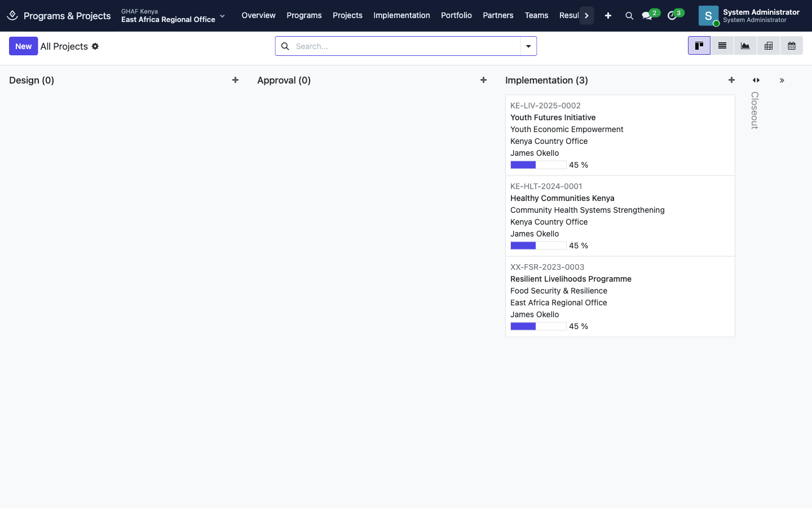The height and width of the screenshot is (508, 812).
Task: Open the System Administrator user menu
Action: [749, 16]
